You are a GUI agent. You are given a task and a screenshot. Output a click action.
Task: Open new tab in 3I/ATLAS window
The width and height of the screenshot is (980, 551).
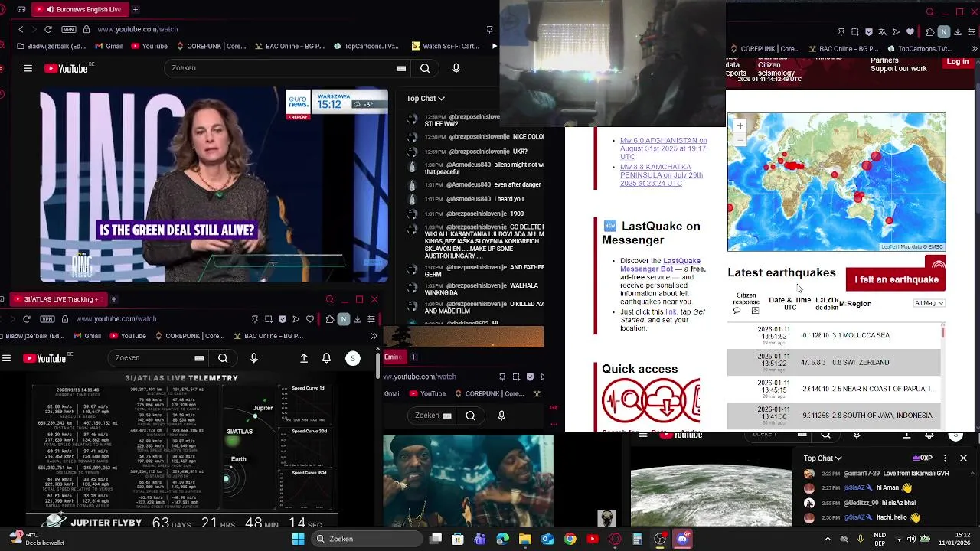(x=113, y=299)
